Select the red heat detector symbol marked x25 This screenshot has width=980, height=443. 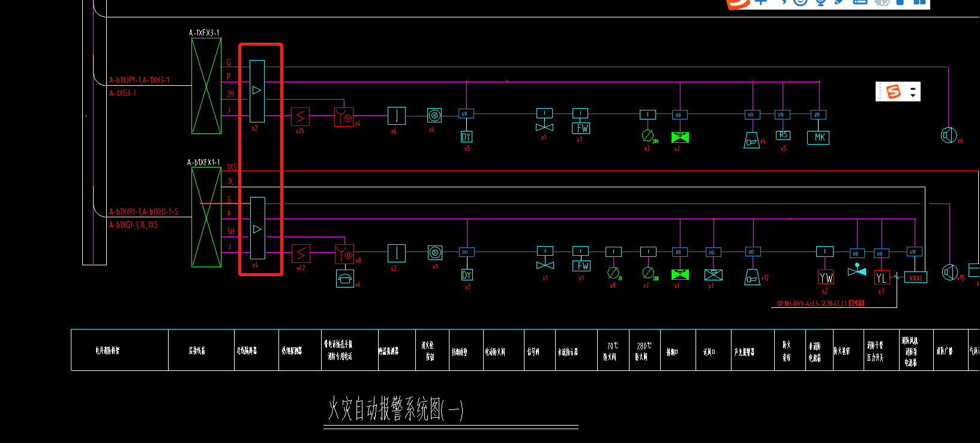pos(301,116)
